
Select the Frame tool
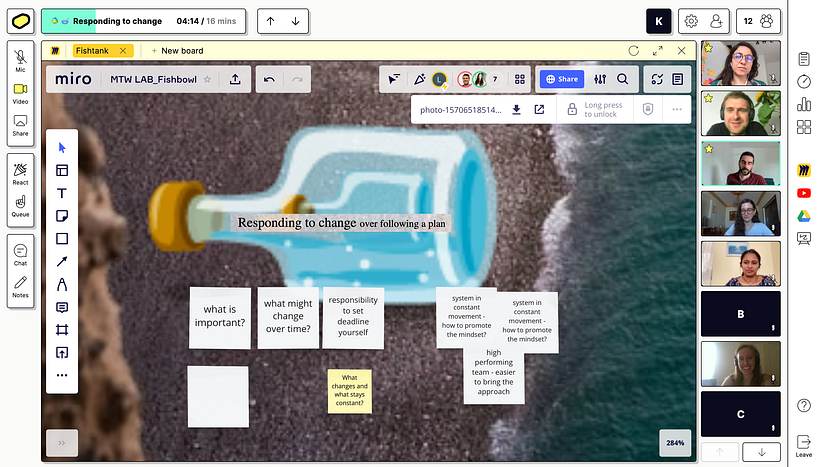coord(62,330)
